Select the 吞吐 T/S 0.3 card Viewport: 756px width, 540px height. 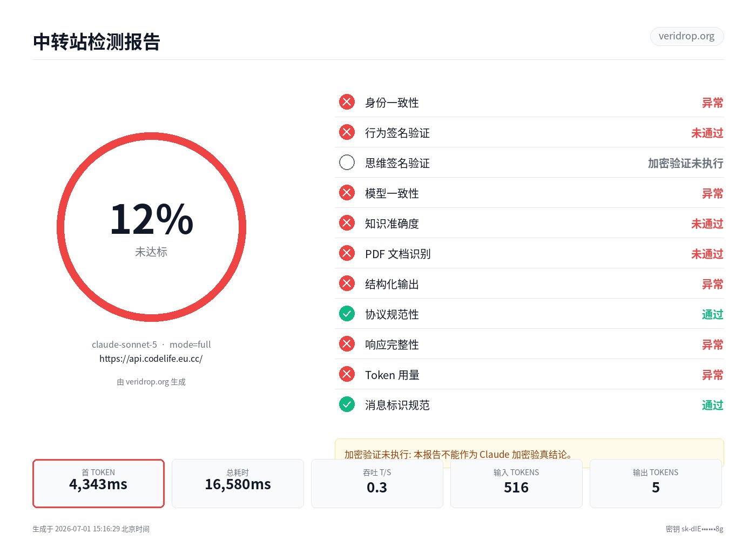click(x=377, y=483)
